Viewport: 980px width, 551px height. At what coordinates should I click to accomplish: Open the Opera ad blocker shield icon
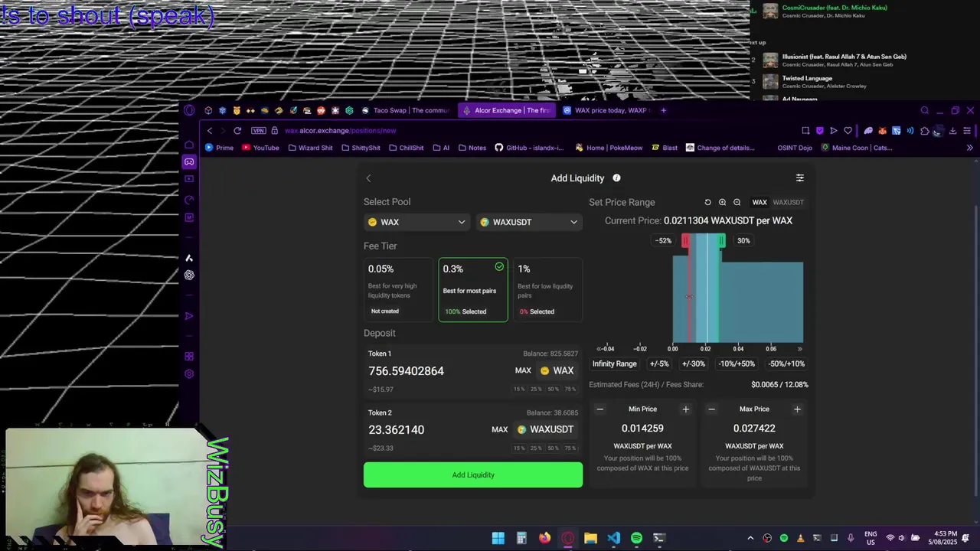819,131
